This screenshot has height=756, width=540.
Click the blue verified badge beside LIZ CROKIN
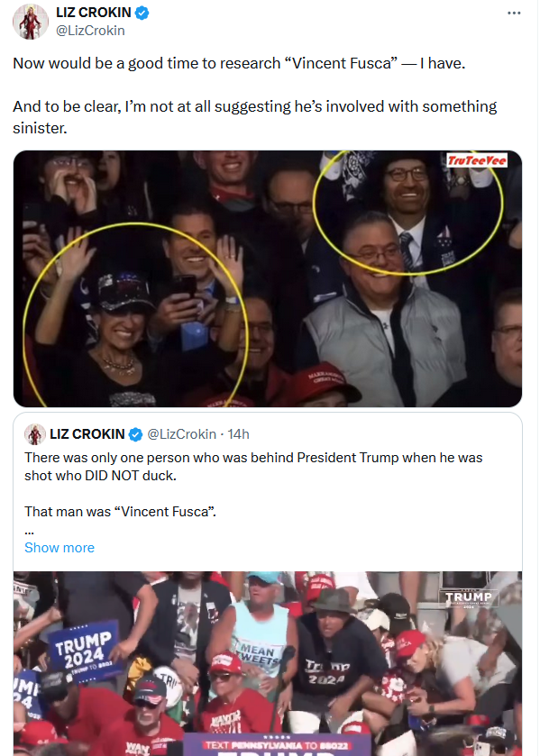[x=142, y=13]
